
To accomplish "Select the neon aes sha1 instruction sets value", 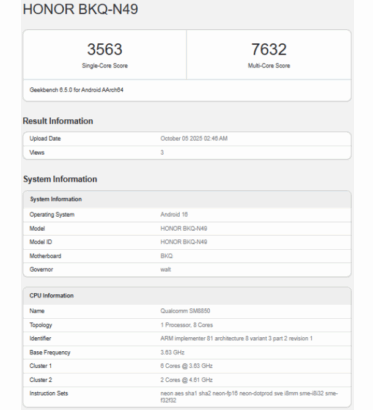I will click(x=249, y=397).
